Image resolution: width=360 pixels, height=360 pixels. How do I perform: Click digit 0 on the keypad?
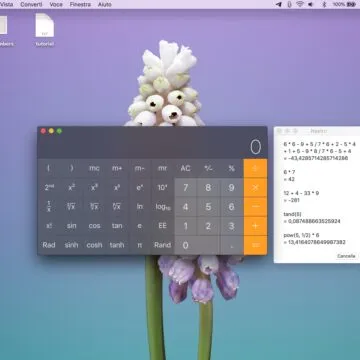(x=197, y=245)
